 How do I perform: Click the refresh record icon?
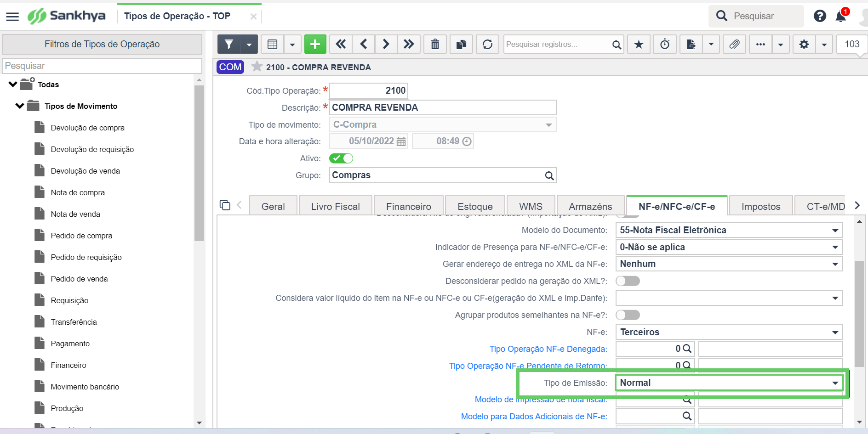[x=487, y=44]
